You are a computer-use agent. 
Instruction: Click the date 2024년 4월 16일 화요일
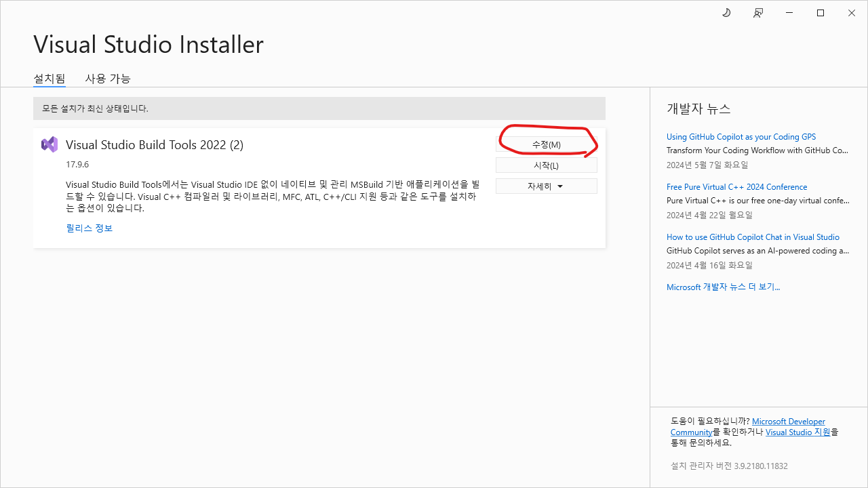click(709, 266)
